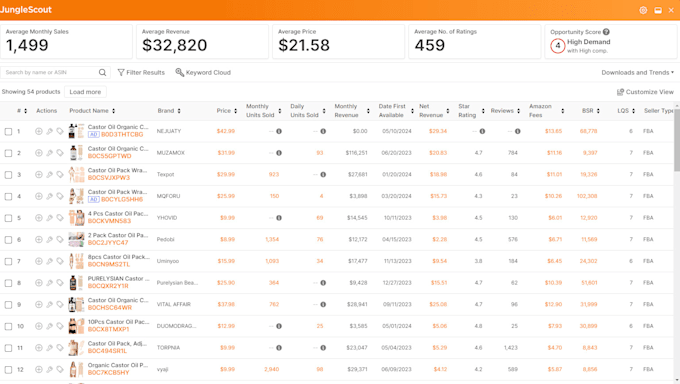Click tag icon for row 6
The height and width of the screenshot is (384, 680).
point(60,240)
